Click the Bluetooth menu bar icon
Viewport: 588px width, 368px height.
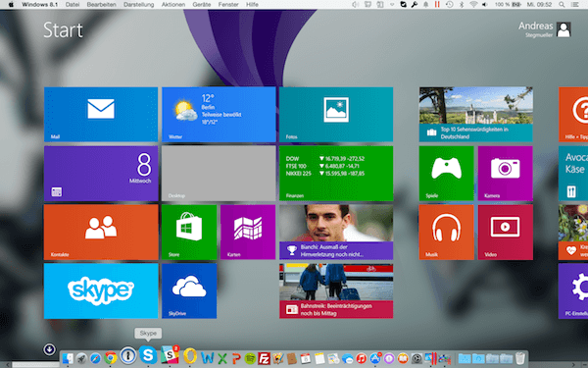(462, 5)
